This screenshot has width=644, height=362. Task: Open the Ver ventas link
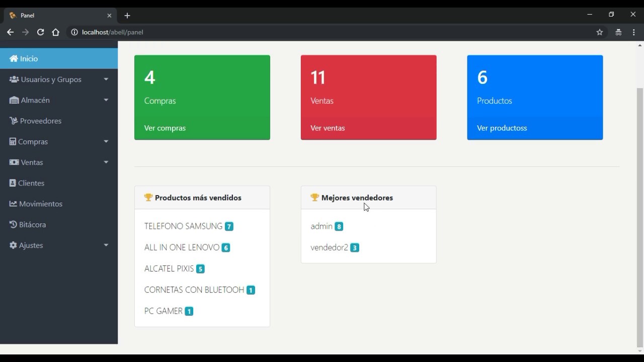point(328,128)
